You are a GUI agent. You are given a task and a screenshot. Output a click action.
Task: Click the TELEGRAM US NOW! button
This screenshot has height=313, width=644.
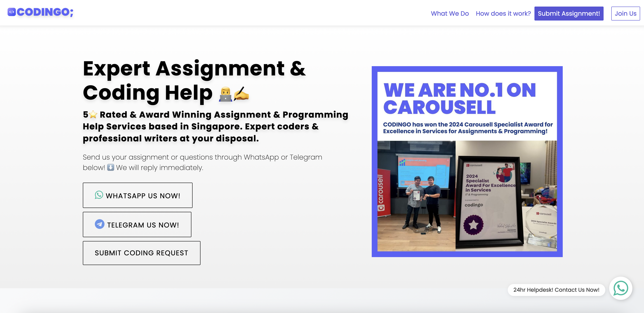(137, 225)
